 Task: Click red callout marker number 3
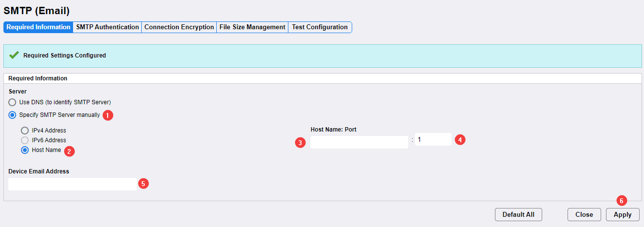(301, 143)
